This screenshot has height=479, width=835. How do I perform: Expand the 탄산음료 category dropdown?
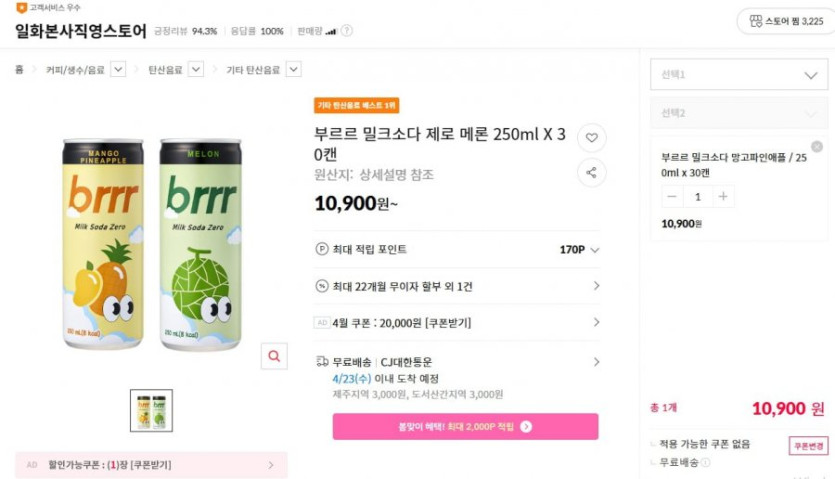(196, 70)
